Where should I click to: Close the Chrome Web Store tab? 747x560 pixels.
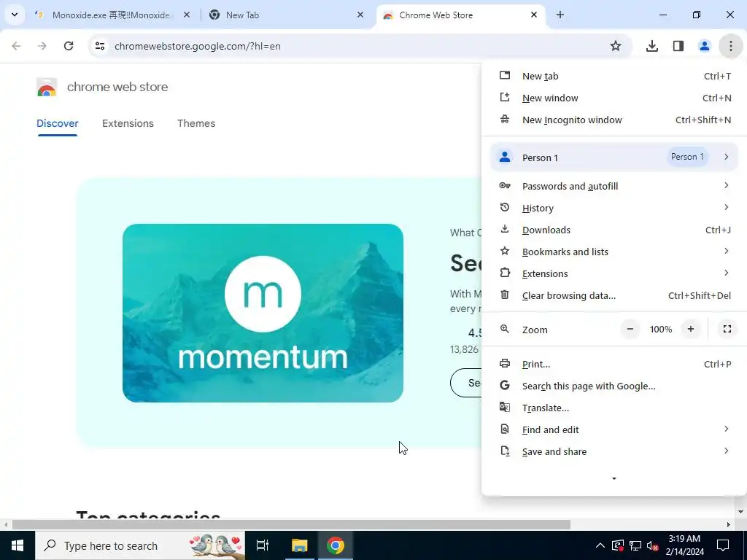[533, 15]
